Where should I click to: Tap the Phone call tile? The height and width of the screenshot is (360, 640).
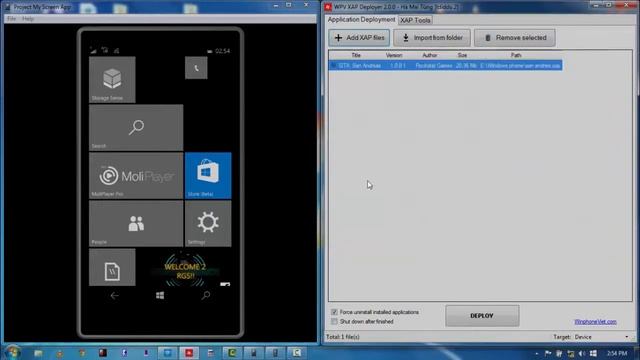[x=196, y=68]
